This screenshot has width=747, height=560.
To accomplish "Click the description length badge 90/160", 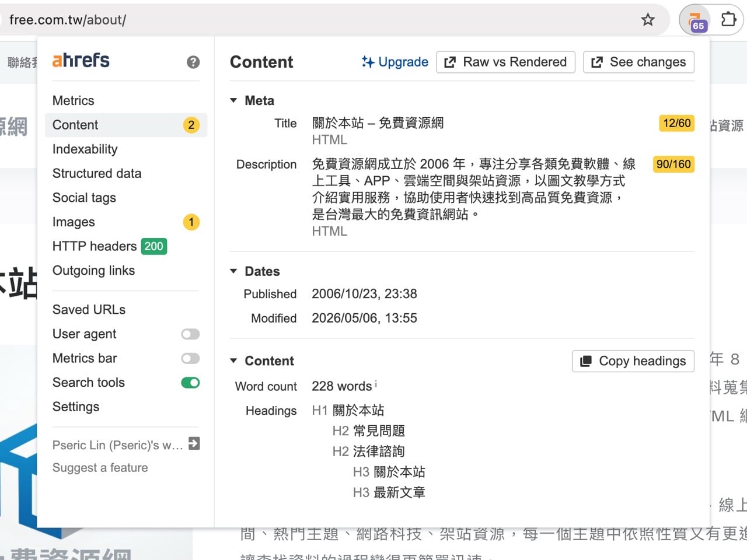I will [x=673, y=164].
